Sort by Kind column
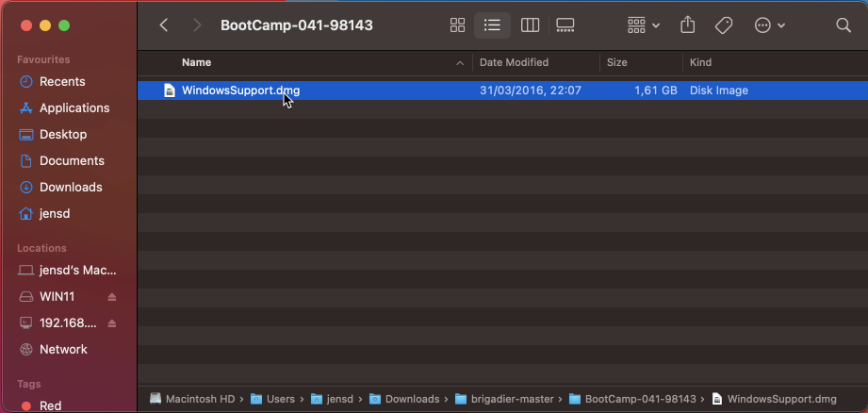868x413 pixels. tap(700, 62)
